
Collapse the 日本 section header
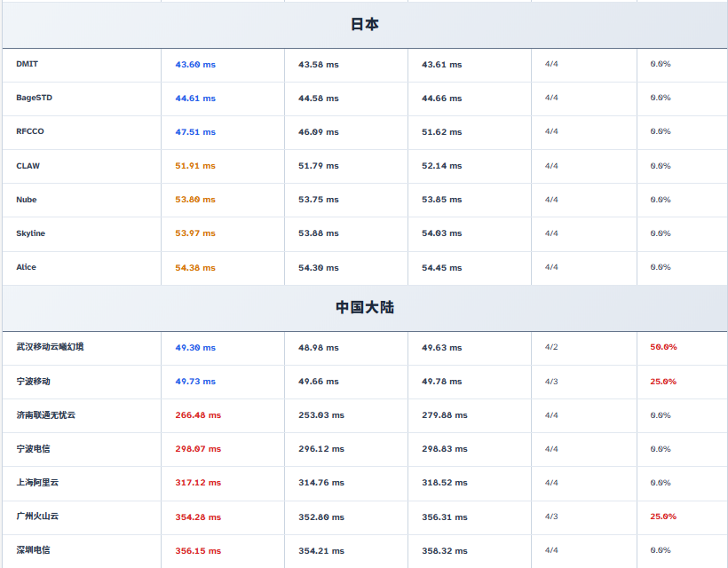[x=364, y=25]
